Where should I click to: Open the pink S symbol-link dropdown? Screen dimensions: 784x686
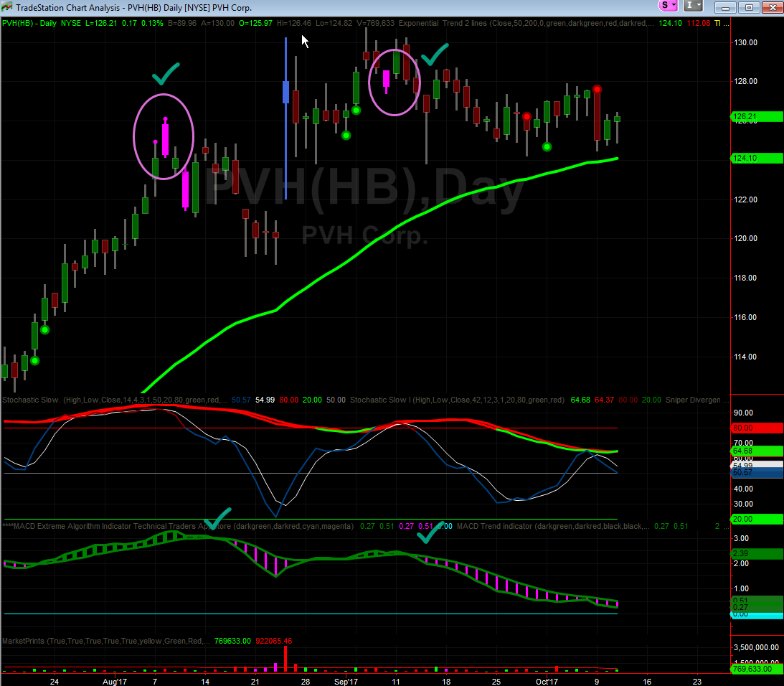tap(669, 6)
